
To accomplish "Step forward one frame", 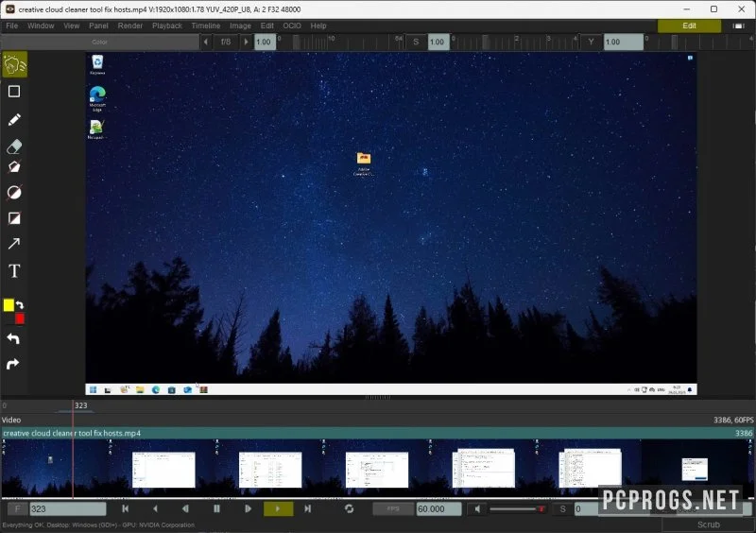I will click(x=248, y=508).
